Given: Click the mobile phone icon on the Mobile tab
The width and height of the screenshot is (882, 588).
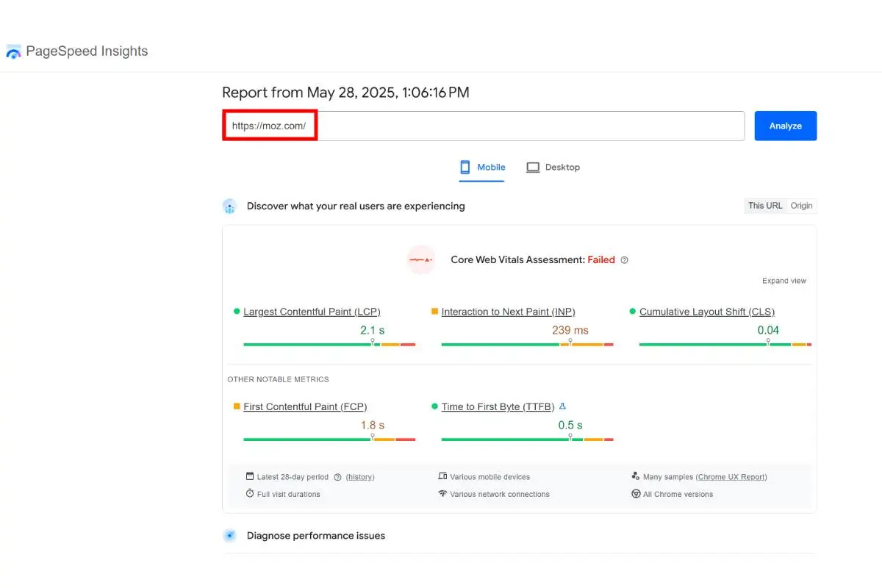Looking at the screenshot, I should coord(465,168).
